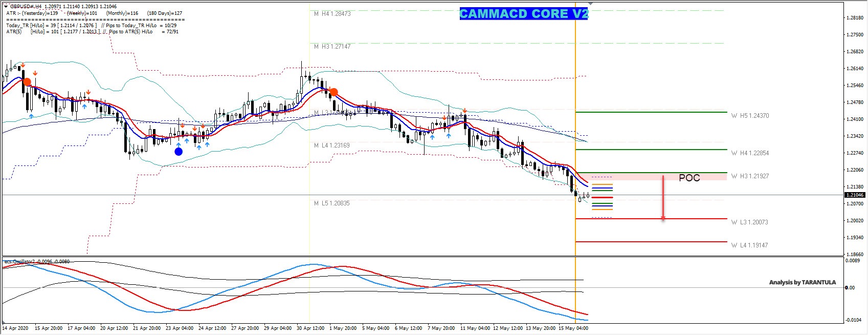Click 1.22740 on the price scale

pos(855,153)
